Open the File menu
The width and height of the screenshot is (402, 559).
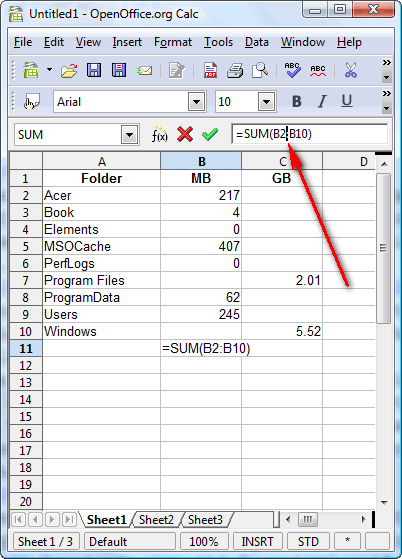pyautogui.click(x=23, y=42)
